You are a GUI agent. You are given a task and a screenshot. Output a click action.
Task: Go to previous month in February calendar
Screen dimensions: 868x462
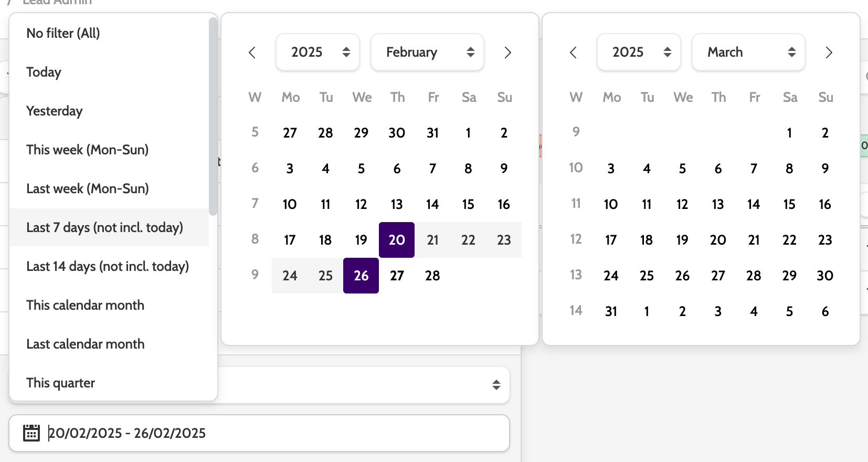(252, 52)
